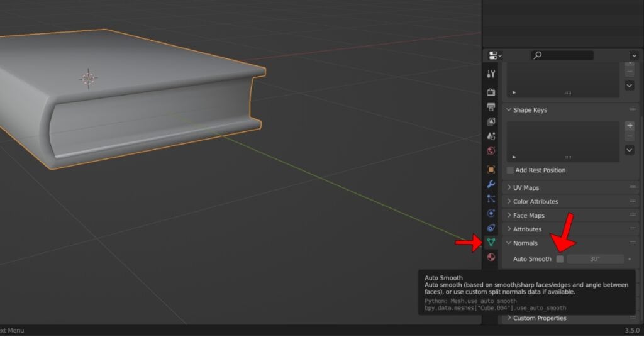Open the Object properties tab
Image resolution: width=644 pixels, height=337 pixels.
(491, 169)
